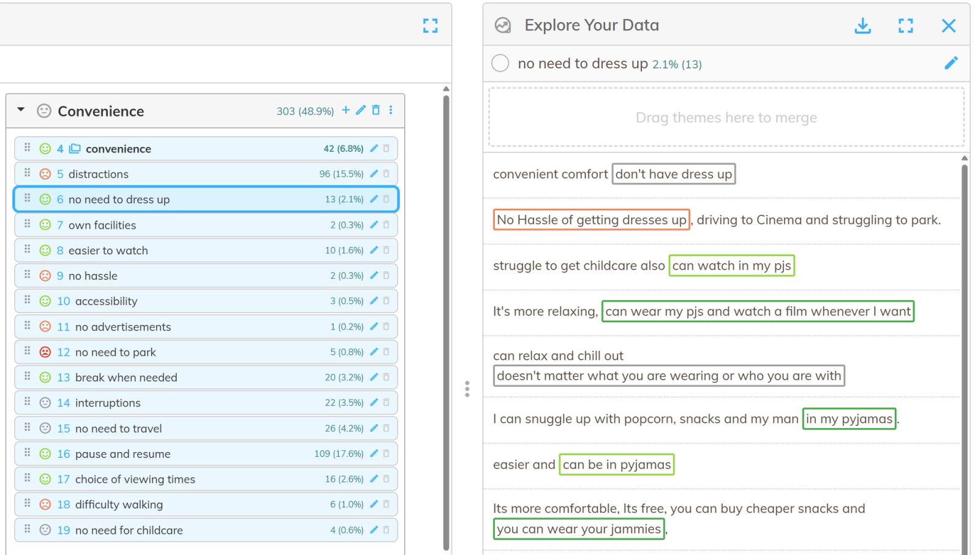
Task: Grab drag handle of 'no need to travel' row
Action: [27, 427]
